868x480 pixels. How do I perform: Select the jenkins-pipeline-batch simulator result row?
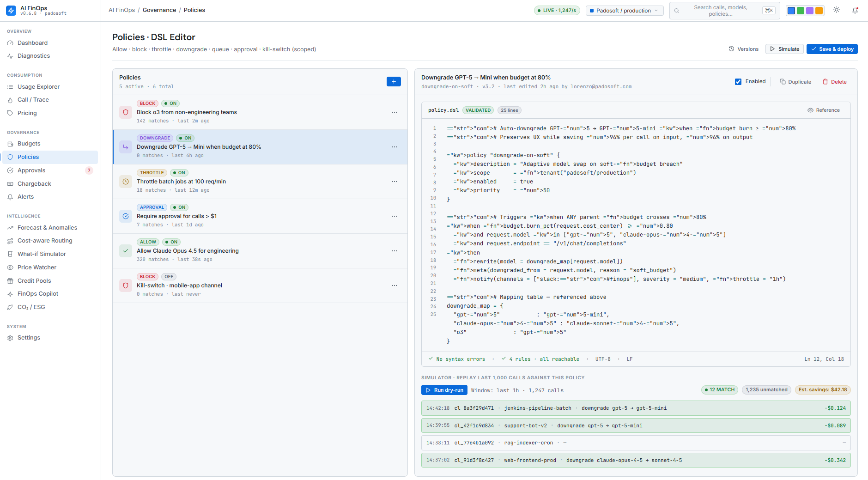(x=636, y=408)
